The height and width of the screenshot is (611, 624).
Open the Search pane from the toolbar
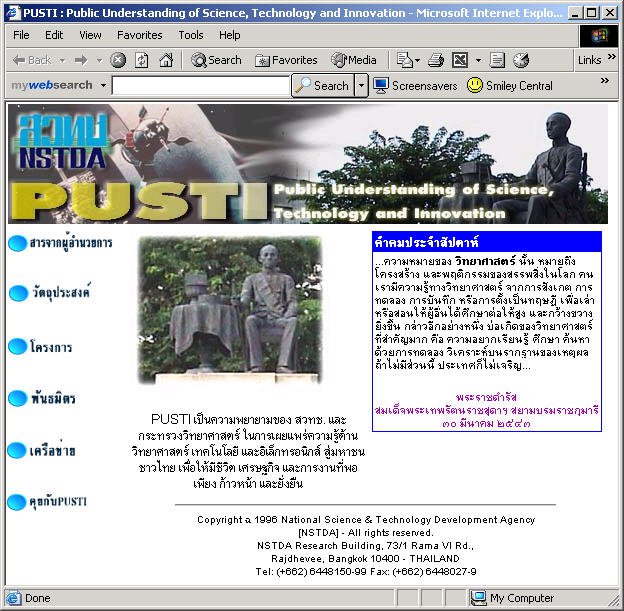click(x=216, y=60)
